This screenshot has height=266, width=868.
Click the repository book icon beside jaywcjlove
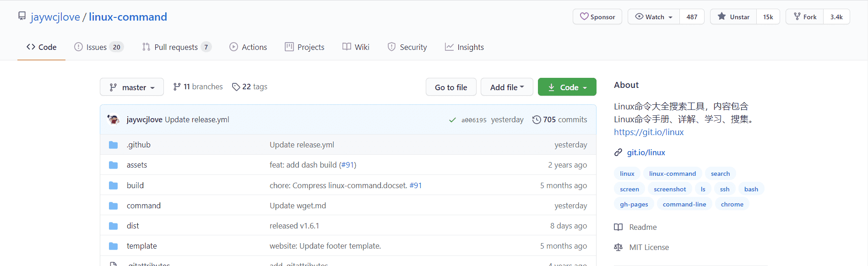point(22,16)
